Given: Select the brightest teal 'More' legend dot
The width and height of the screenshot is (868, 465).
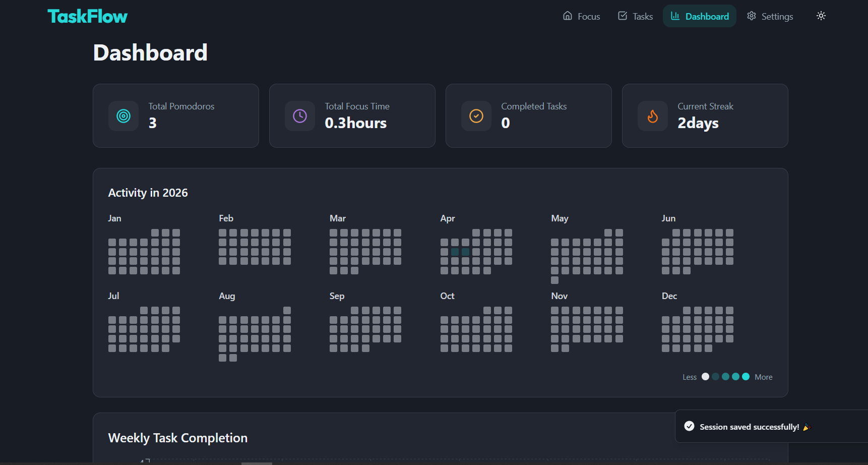Looking at the screenshot, I should 746,377.
